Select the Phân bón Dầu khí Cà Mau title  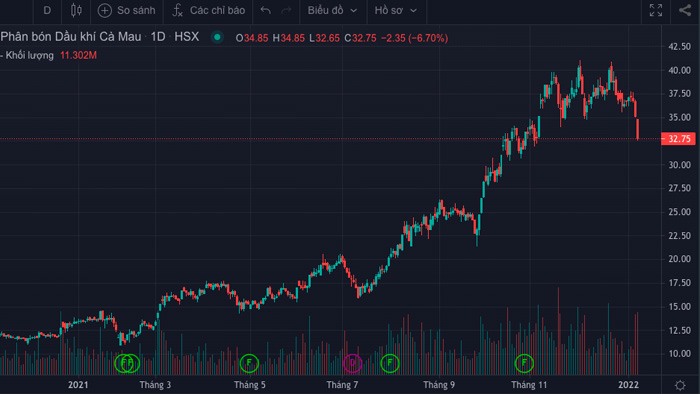tap(71, 37)
